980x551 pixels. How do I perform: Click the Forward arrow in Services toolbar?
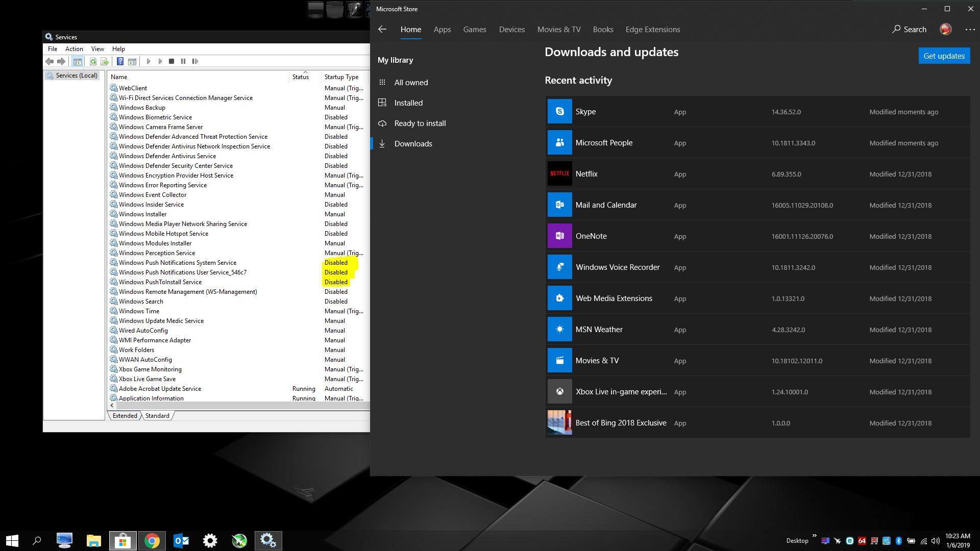(61, 61)
